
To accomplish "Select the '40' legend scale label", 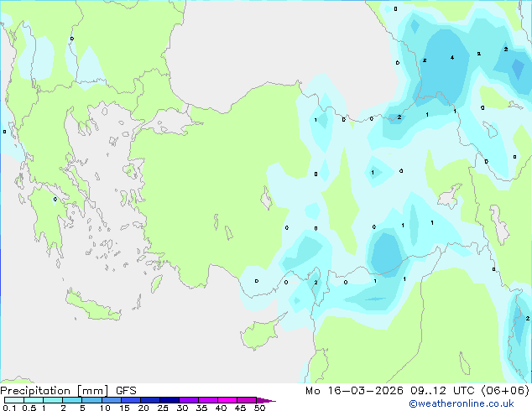I will [x=222, y=408].
